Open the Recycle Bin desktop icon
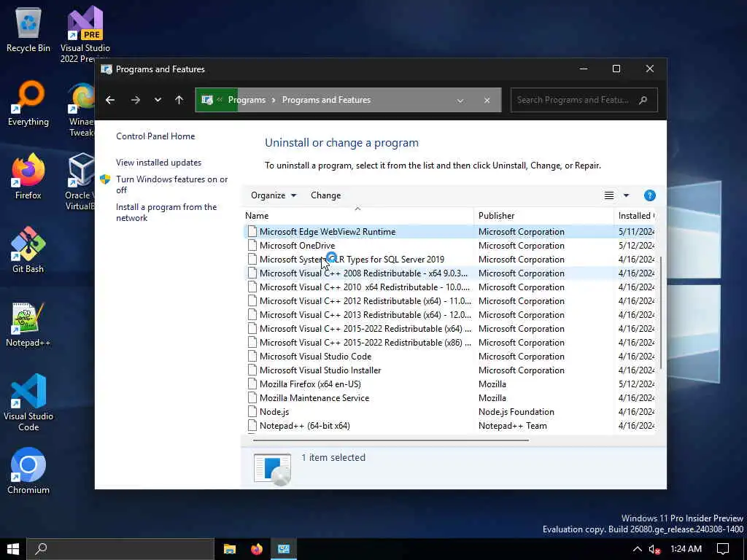The width and height of the screenshot is (747, 560). pyautogui.click(x=28, y=29)
